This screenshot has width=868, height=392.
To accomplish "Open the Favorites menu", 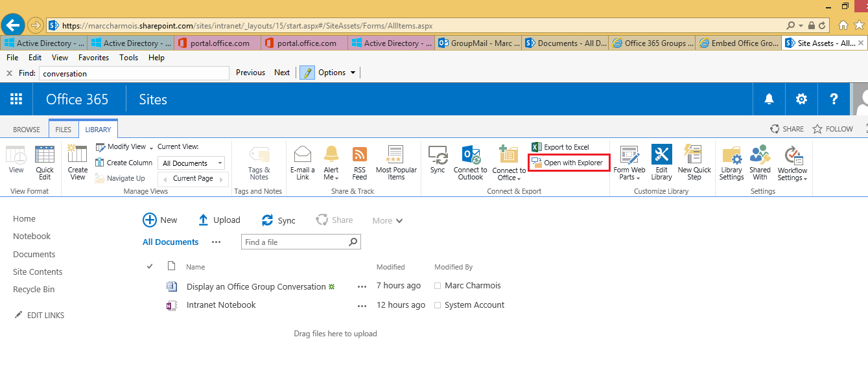I will coord(94,57).
